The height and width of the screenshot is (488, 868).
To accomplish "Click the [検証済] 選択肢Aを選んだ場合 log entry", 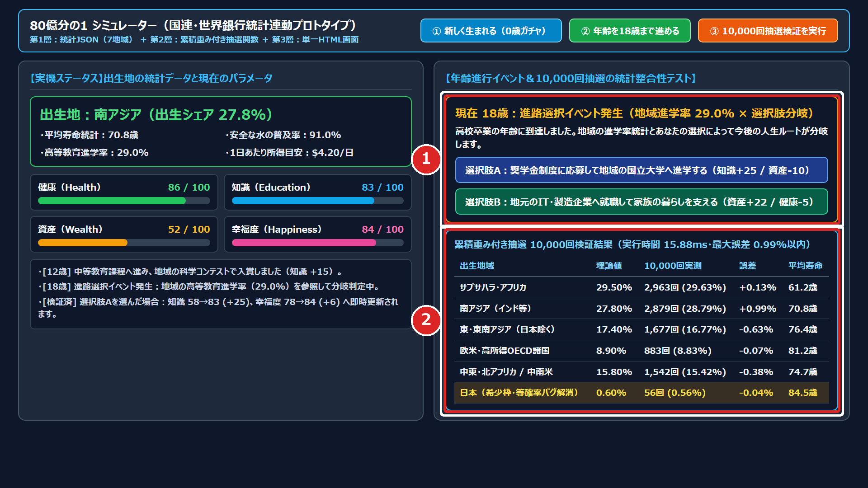I will point(218,307).
